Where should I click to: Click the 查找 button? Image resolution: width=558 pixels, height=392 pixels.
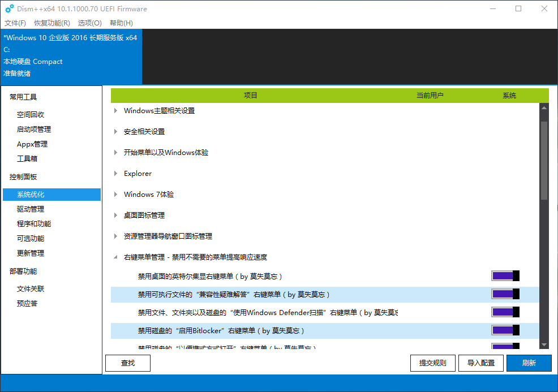(128, 363)
